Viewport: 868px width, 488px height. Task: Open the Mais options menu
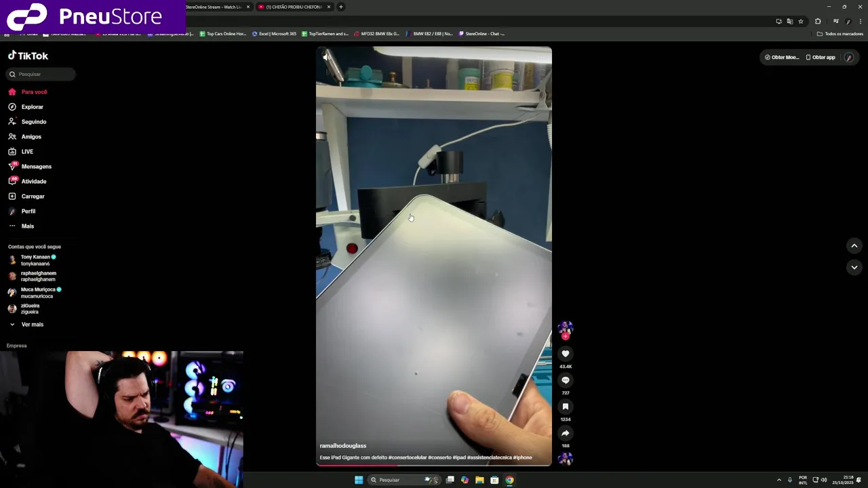tap(21, 226)
